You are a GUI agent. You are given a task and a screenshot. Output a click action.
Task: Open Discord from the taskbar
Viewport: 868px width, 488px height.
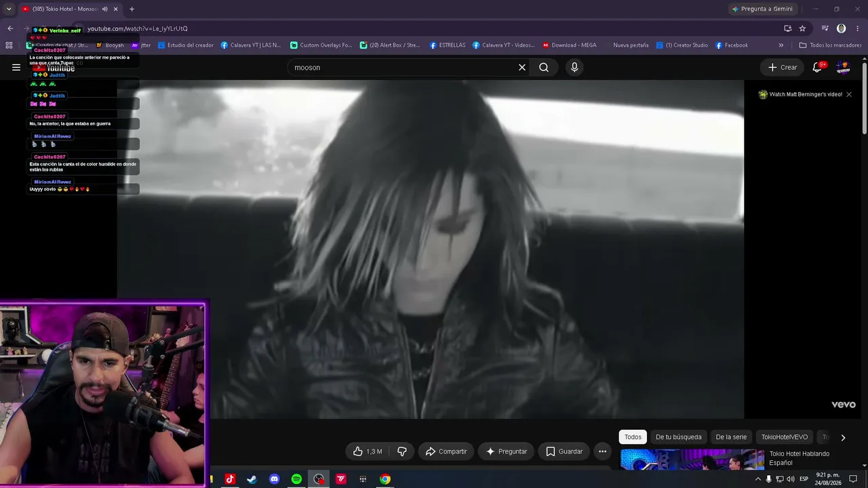tap(274, 479)
